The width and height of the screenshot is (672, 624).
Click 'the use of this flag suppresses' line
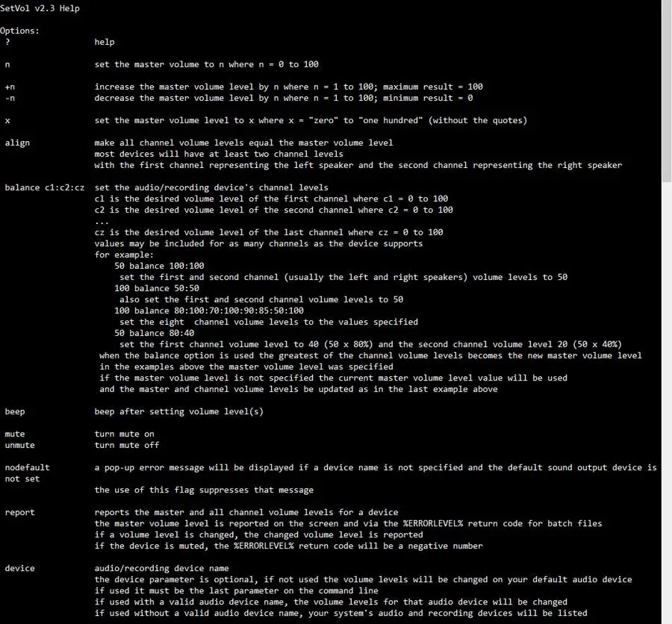pos(204,490)
